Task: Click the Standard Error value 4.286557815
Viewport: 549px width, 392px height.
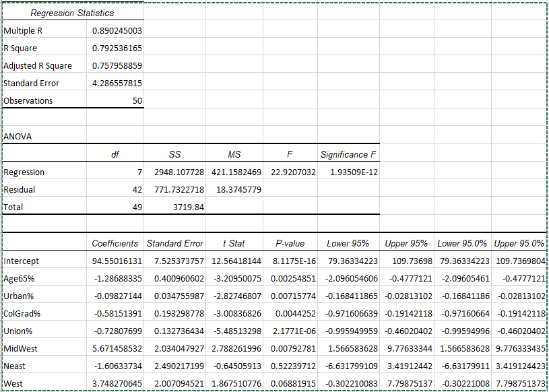Action: pyautogui.click(x=115, y=84)
